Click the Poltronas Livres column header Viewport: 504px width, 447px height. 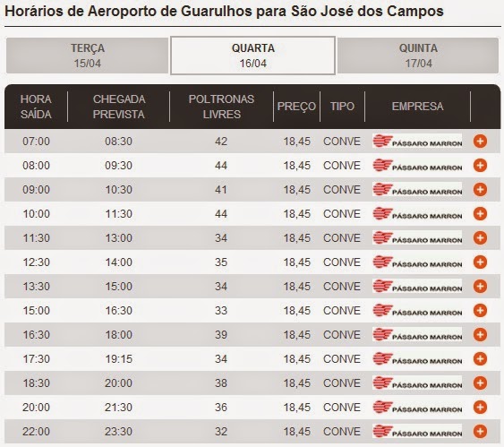click(x=221, y=107)
